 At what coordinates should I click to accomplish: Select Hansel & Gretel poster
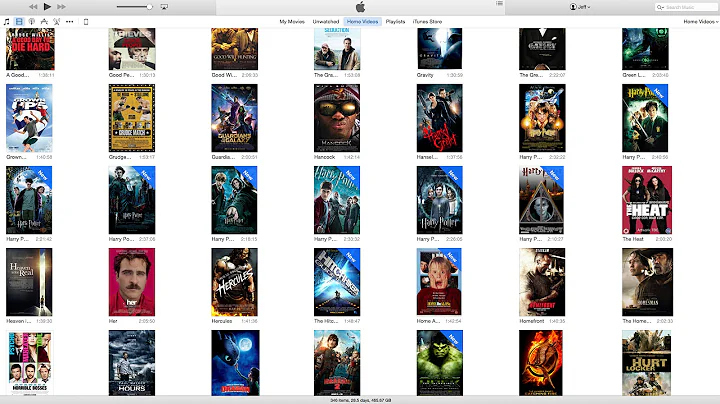(439, 118)
